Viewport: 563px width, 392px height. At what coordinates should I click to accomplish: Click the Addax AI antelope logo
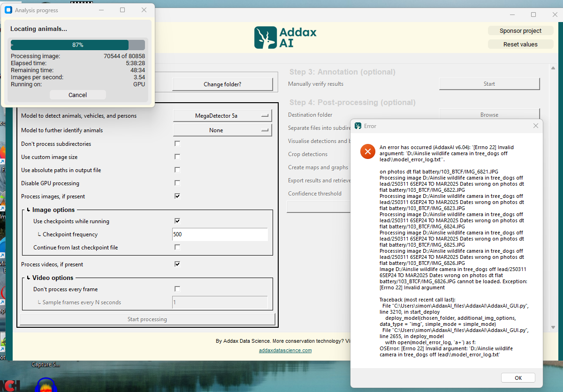[x=266, y=38]
